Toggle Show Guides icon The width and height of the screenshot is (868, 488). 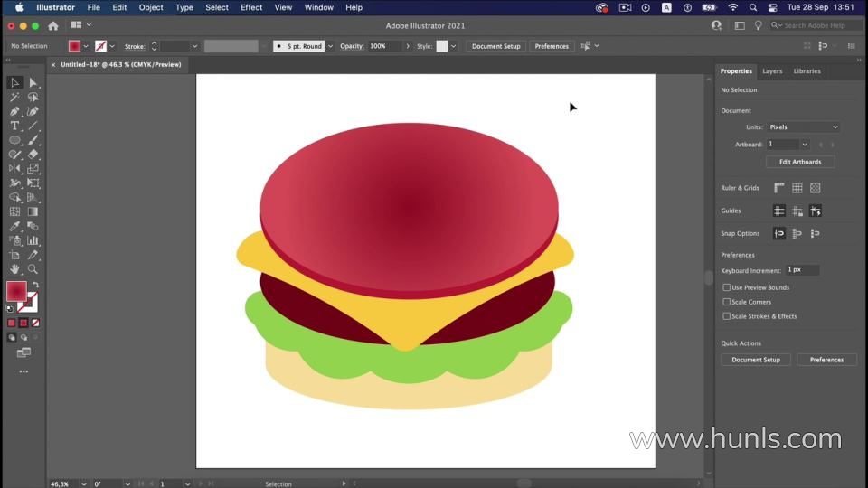[778, 211]
